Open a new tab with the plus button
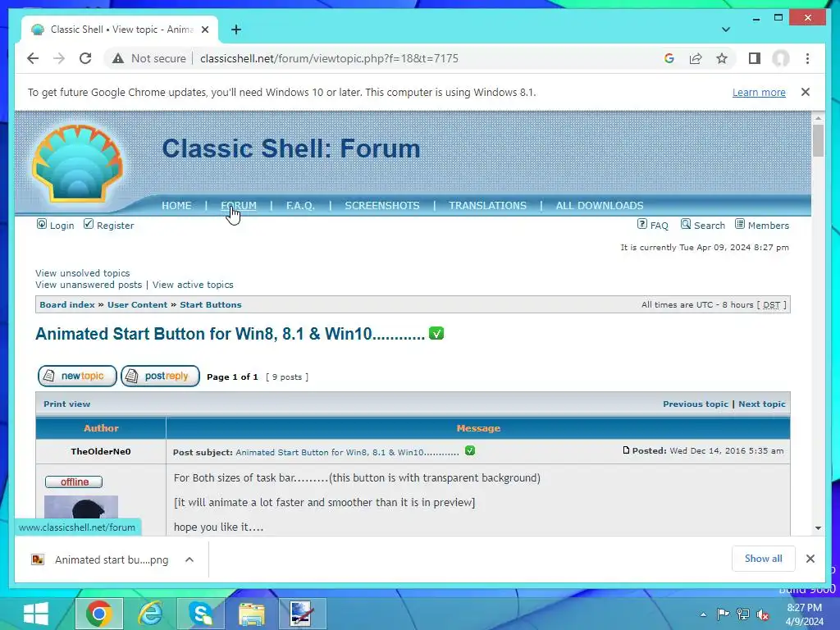This screenshot has height=630, width=840. pos(236,30)
